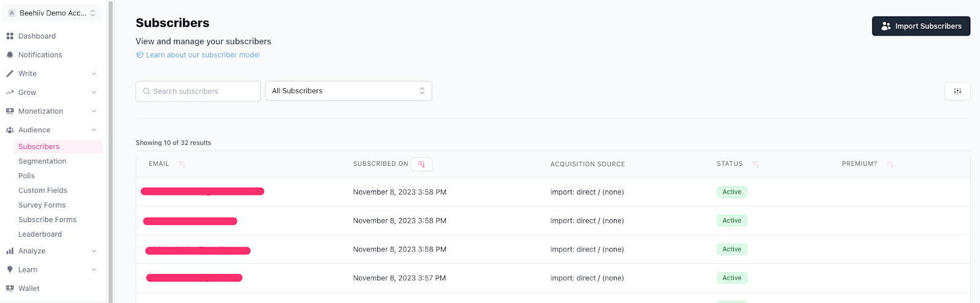
Task: Click the sort icon beside Status header
Action: [755, 164]
